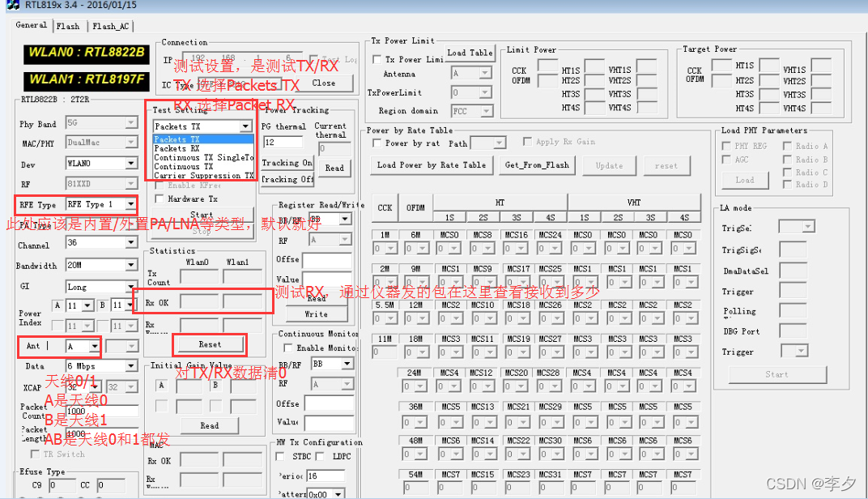Click the CCK rate table header
The height and width of the screenshot is (499, 868).
click(385, 208)
